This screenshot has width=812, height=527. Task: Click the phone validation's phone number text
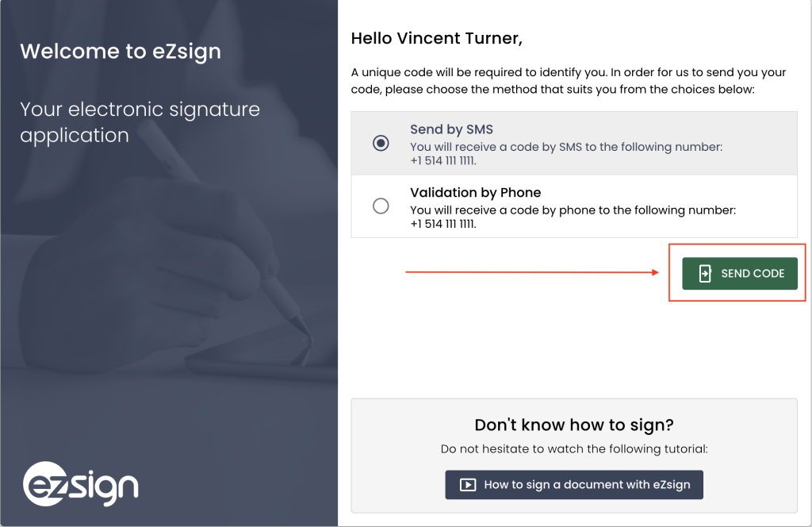[443, 224]
